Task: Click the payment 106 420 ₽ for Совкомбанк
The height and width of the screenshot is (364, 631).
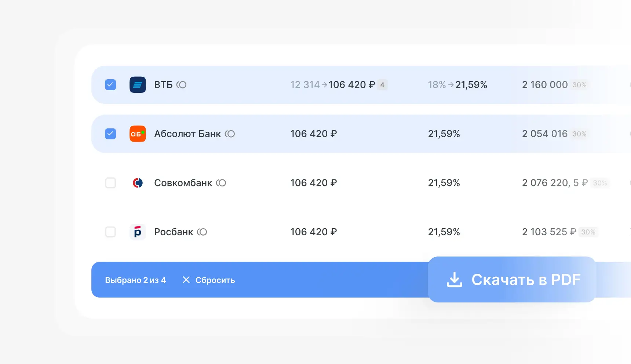Action: click(314, 183)
